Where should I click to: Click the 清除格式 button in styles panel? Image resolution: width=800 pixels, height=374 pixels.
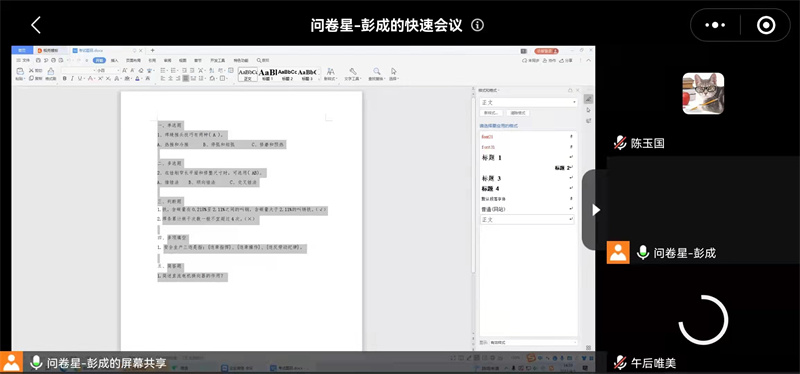[518, 113]
